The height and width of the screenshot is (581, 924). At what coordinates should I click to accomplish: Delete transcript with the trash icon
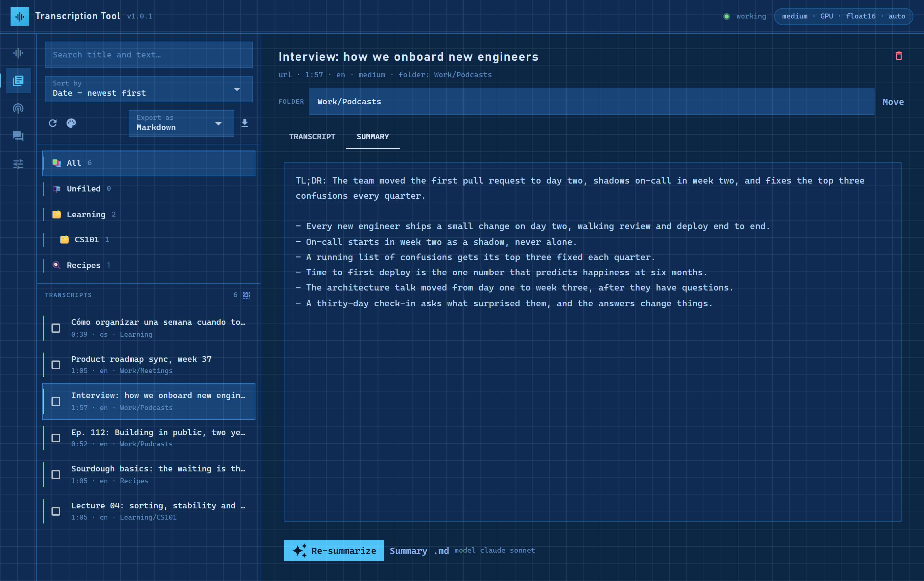coord(899,56)
